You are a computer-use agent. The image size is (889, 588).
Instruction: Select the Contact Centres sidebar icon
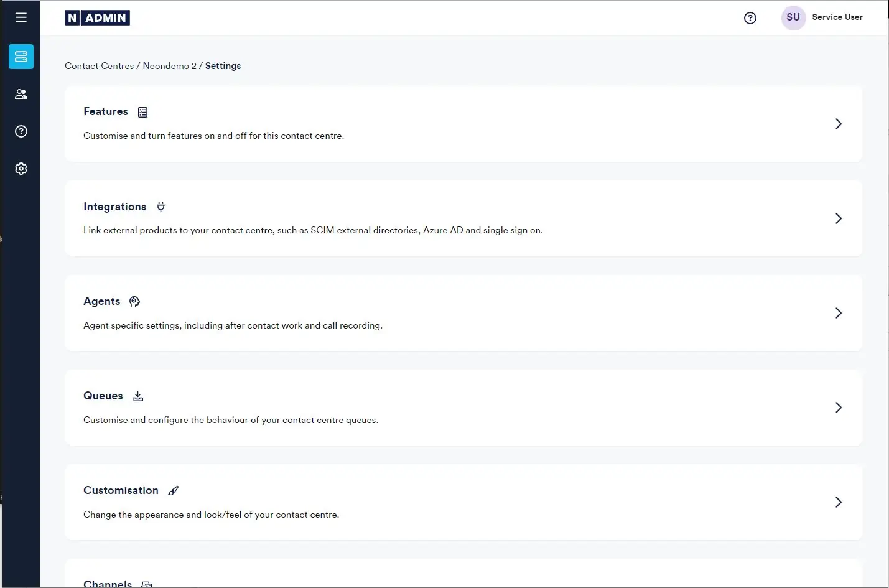[21, 57]
